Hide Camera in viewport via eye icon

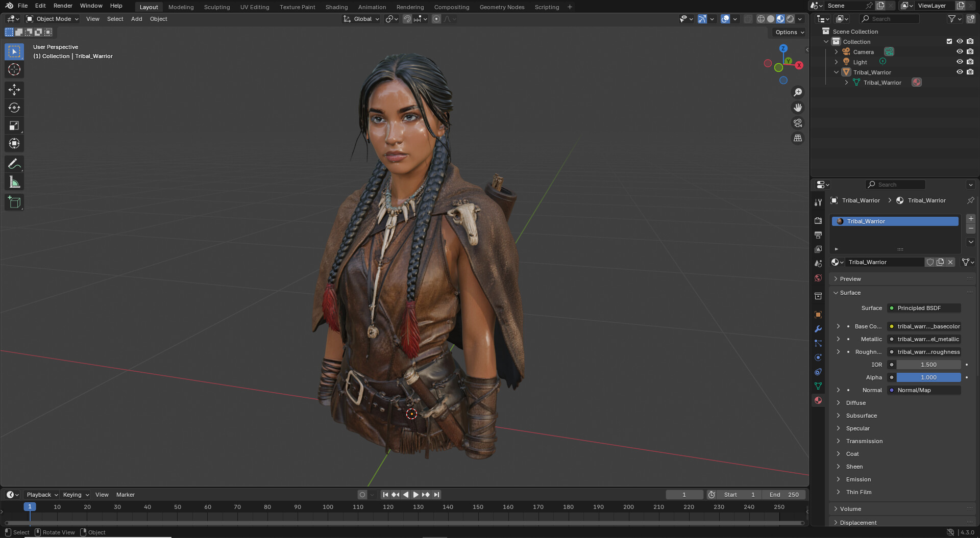pos(960,52)
